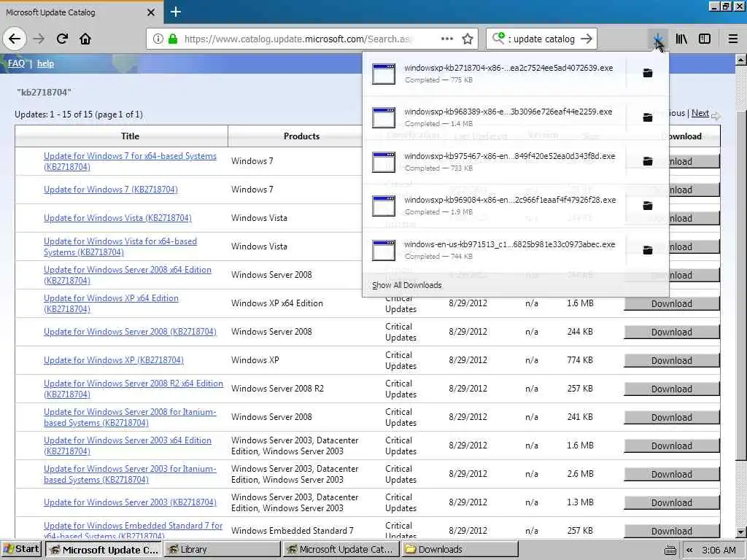Expand hidden tray icons chevron
Viewport: 747px width, 560px height.
[x=689, y=550]
